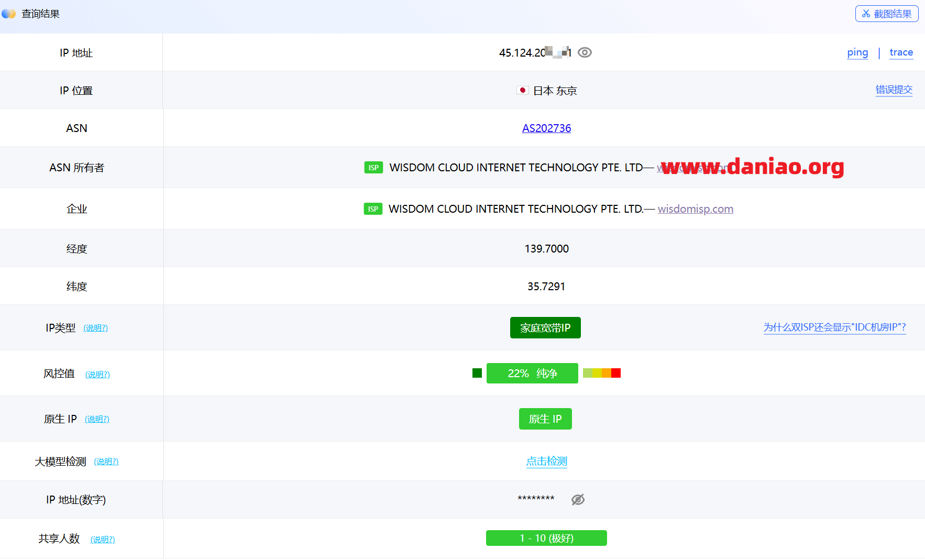Click the 原生 IP green badge
Screen dimensions: 925x560
click(x=545, y=419)
